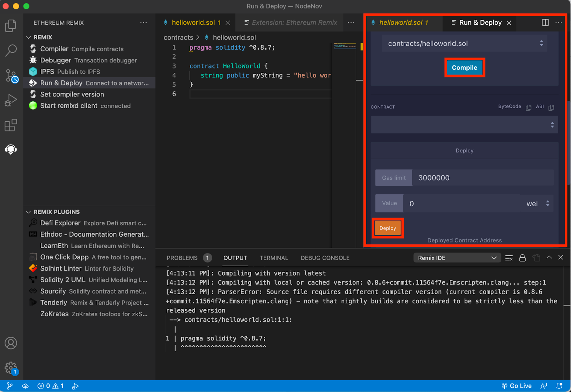Copy the contract ABI
571x392 pixels.
(x=551, y=107)
